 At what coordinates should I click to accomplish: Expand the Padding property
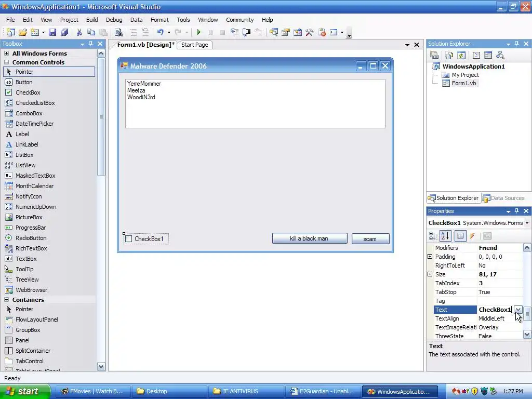tap(430, 257)
